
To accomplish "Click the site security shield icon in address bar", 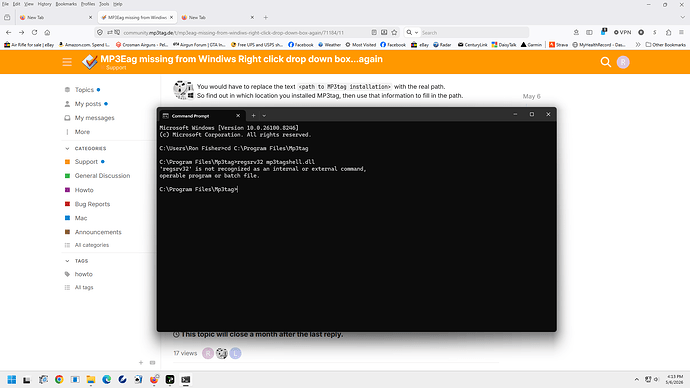I will click(100, 32).
